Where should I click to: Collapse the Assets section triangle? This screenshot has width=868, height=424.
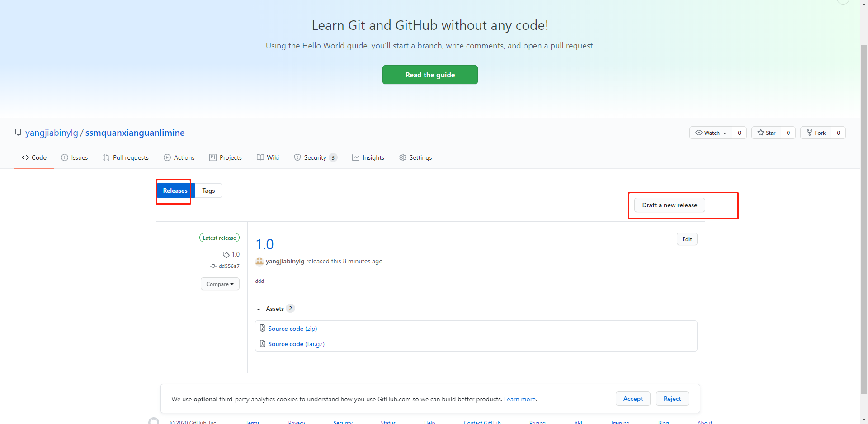pyautogui.click(x=259, y=309)
